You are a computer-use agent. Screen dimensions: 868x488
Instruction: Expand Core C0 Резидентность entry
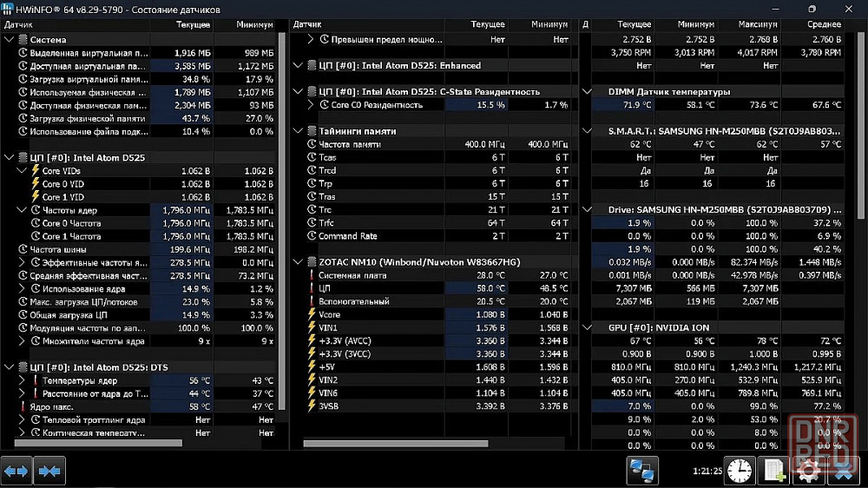click(x=312, y=105)
